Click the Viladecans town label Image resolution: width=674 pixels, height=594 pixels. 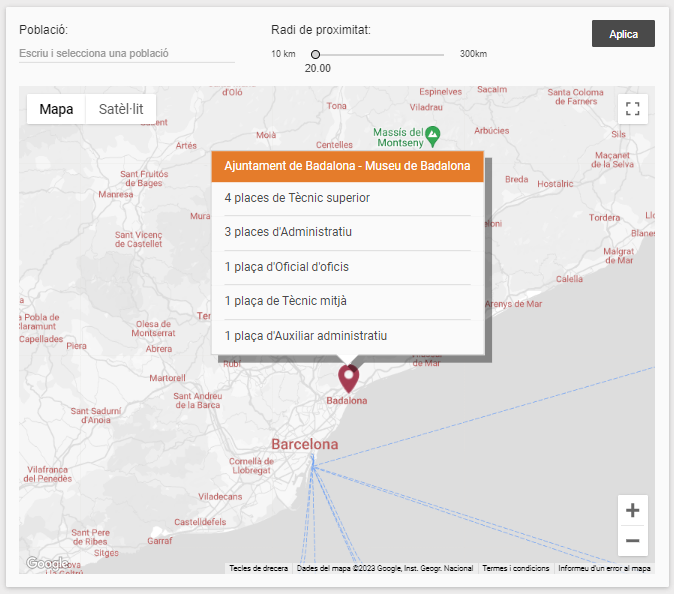[220, 497]
